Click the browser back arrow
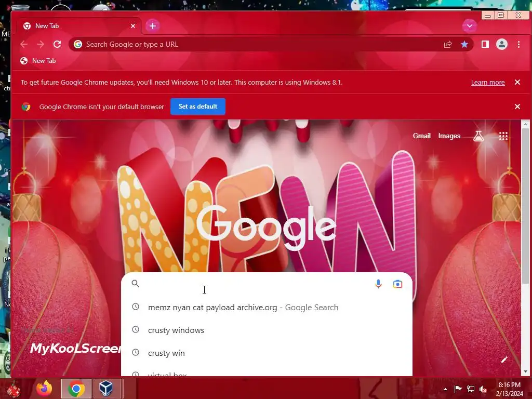 [x=24, y=44]
